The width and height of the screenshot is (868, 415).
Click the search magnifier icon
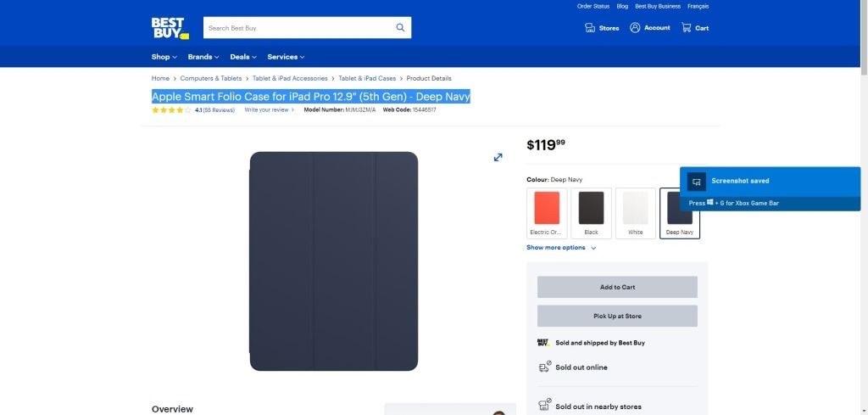pos(400,28)
